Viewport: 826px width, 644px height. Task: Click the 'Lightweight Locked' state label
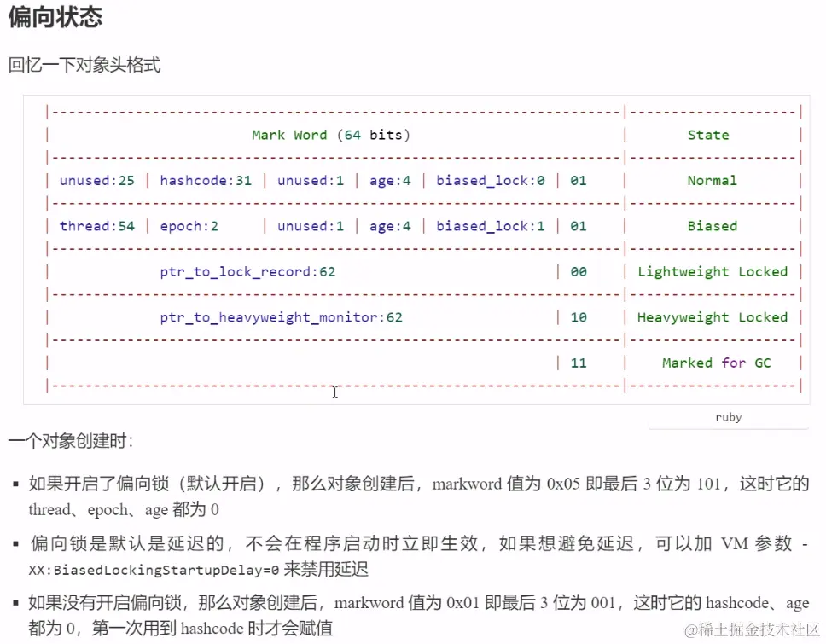pos(713,272)
